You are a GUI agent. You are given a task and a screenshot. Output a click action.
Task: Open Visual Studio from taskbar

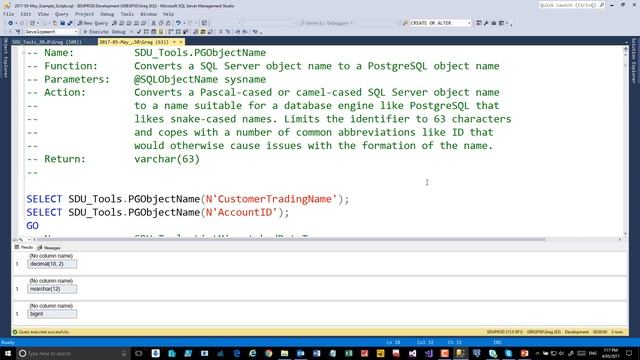click(x=412, y=353)
